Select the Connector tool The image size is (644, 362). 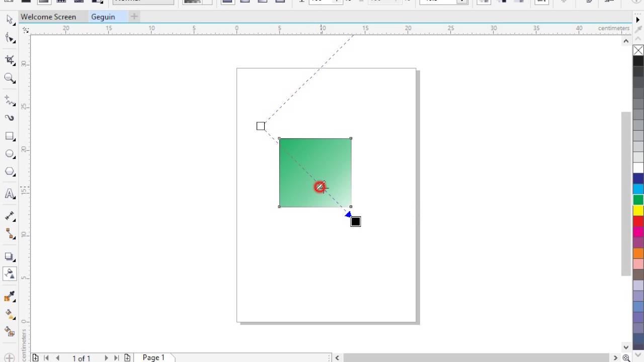[10, 234]
